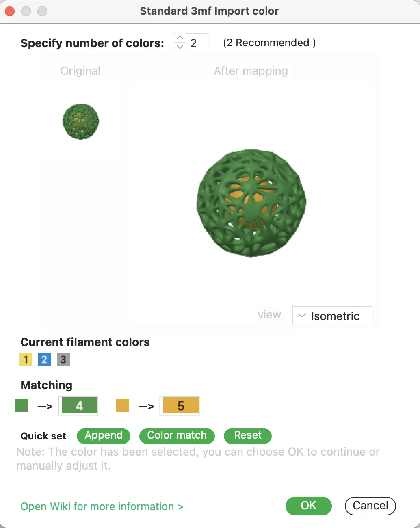
Task: Cancel the 3mf color import
Action: coord(370,506)
